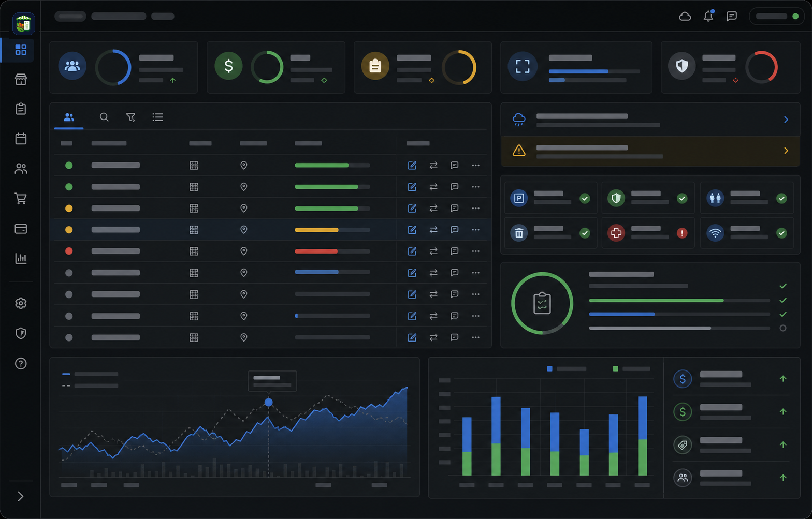This screenshot has width=812, height=519.
Task: Open the chat message icon in the top bar
Action: pyautogui.click(x=732, y=17)
